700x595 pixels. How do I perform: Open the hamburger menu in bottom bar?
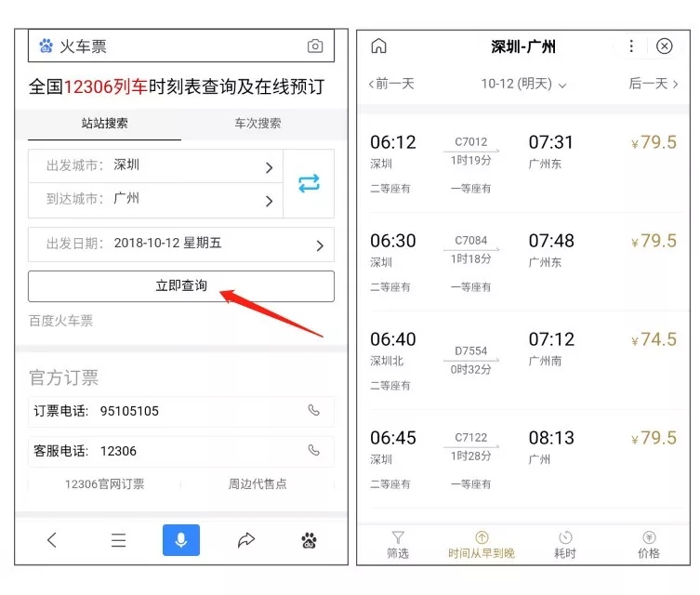point(118,540)
